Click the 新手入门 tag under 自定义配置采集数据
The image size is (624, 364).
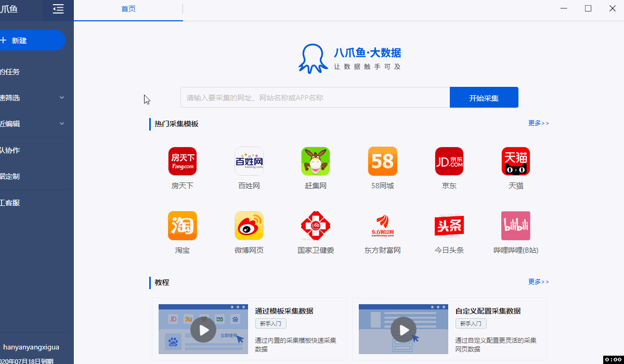click(471, 323)
